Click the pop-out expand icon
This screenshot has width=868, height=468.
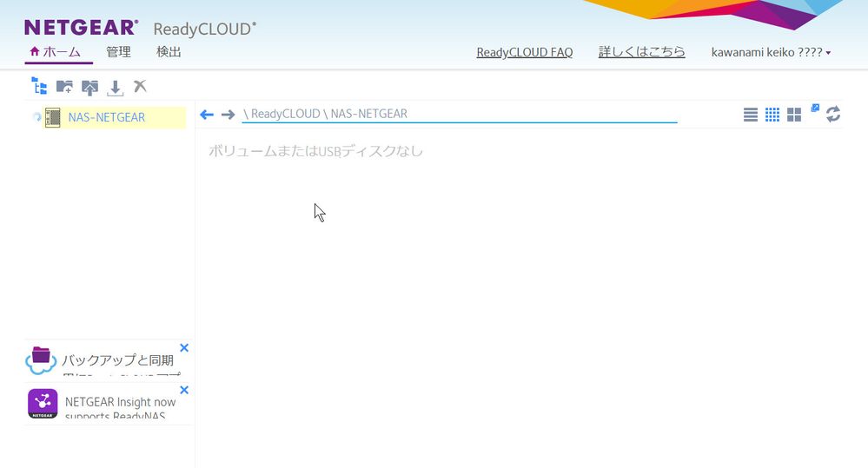click(x=815, y=108)
